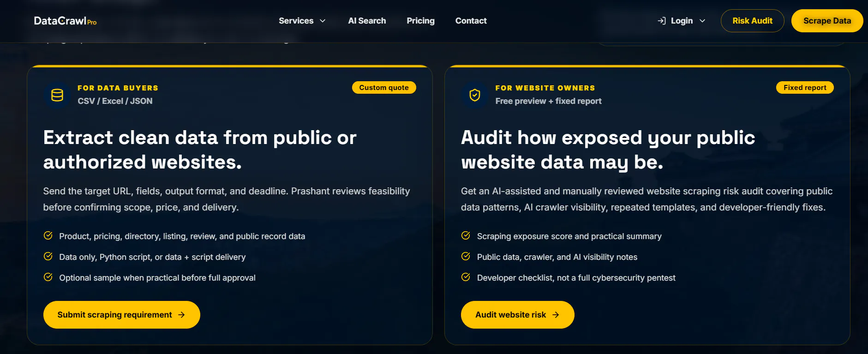Open the Contact page

471,21
